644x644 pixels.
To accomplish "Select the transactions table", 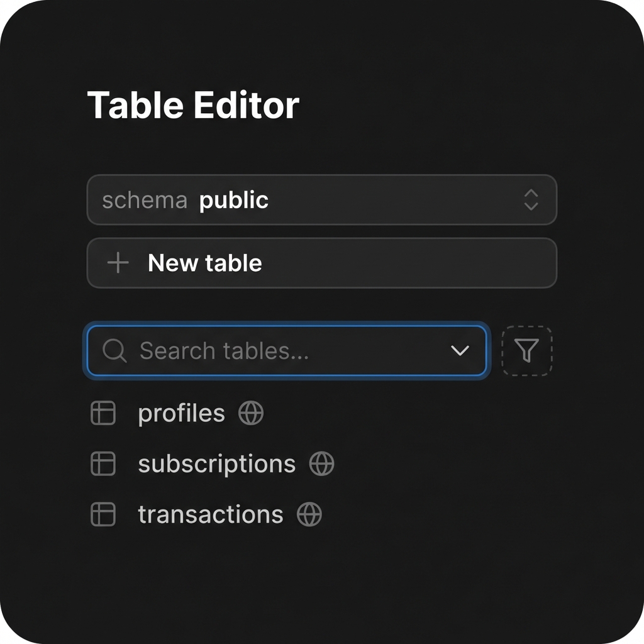I will [x=210, y=514].
